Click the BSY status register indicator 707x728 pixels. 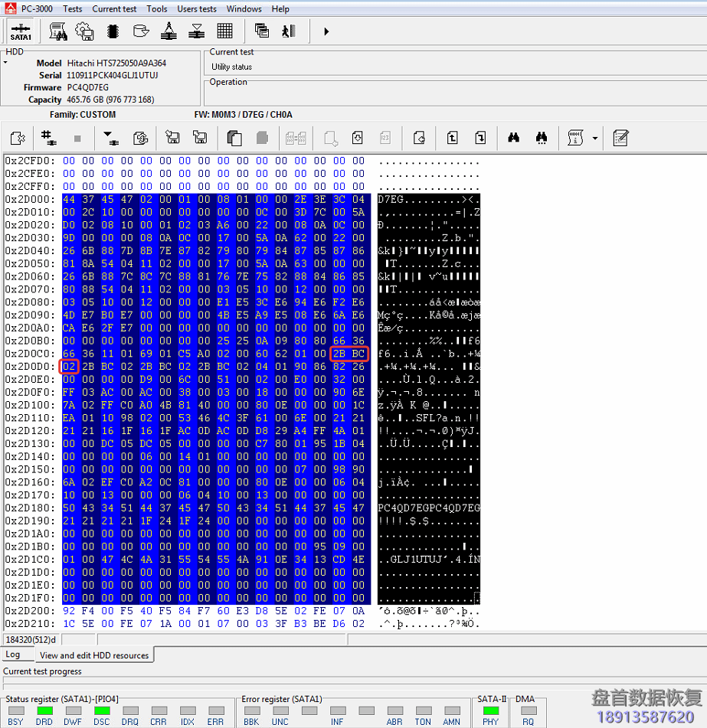[15, 711]
